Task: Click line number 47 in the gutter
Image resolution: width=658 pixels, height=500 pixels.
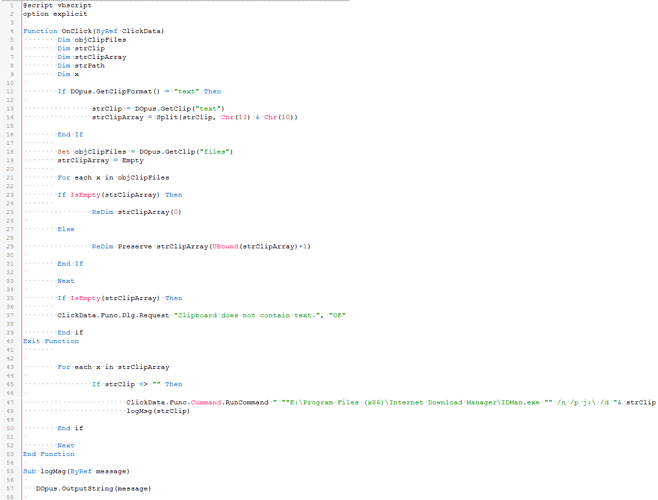Action: [x=10, y=402]
